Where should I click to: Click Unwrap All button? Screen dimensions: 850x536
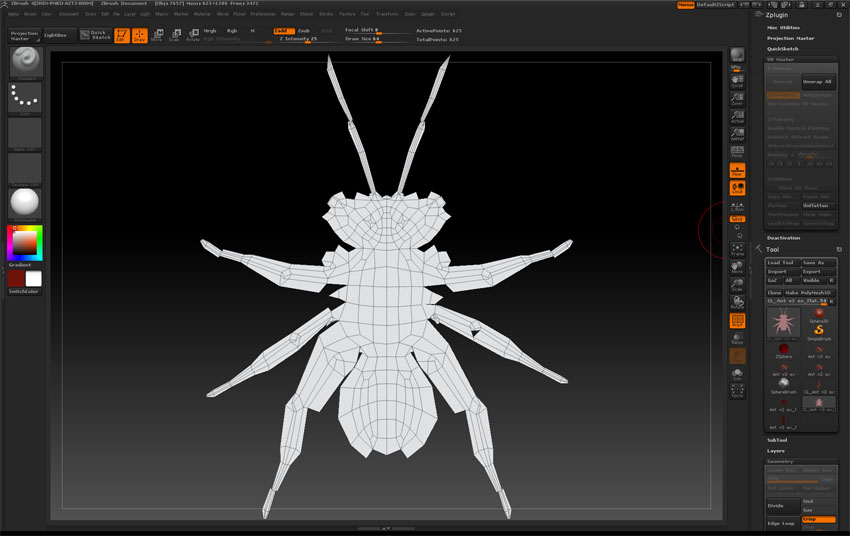(818, 82)
